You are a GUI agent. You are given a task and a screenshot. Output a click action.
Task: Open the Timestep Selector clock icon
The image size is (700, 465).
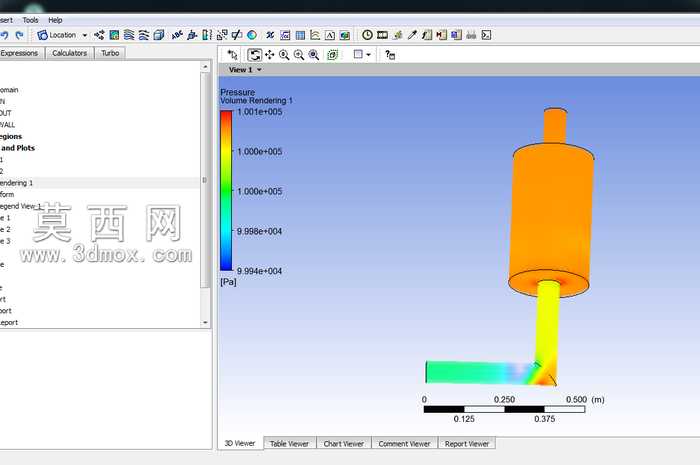click(367, 35)
